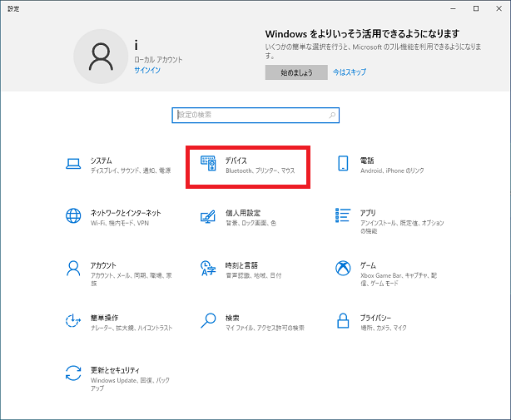This screenshot has width=511, height=420.
Task: Open the 更新とセキュリティ refresh arrows icon
Action: pyautogui.click(x=73, y=373)
